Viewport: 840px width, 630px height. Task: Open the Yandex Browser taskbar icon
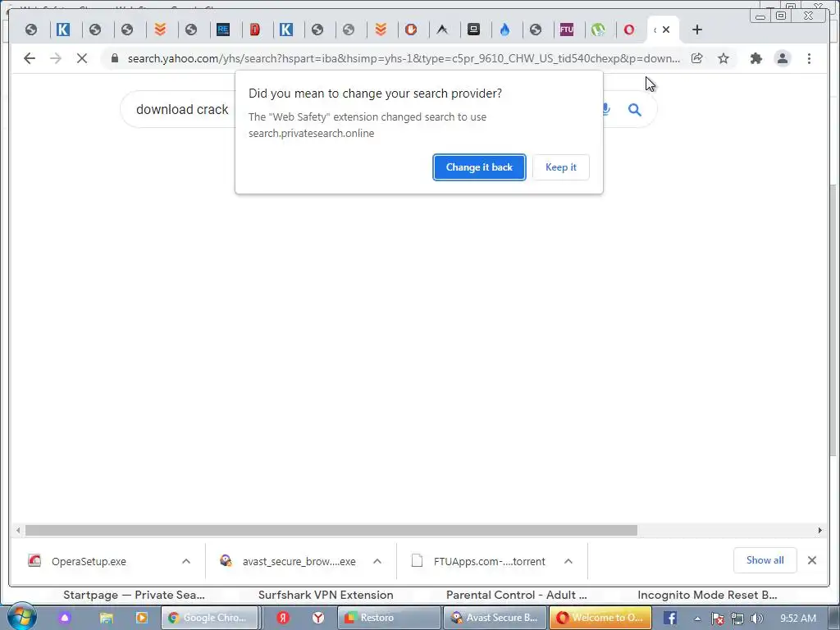click(x=318, y=618)
